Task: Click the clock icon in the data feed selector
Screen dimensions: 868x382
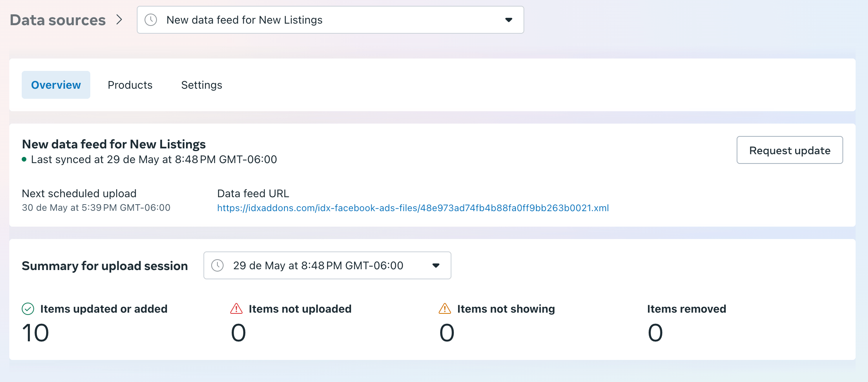Action: 151,20
